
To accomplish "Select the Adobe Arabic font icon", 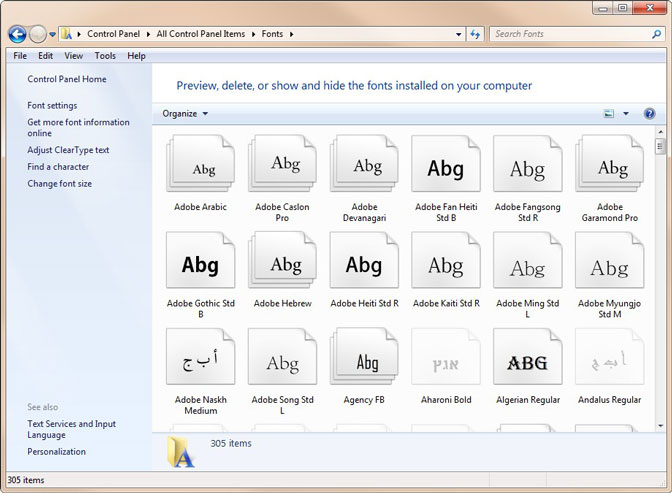I will (200, 163).
